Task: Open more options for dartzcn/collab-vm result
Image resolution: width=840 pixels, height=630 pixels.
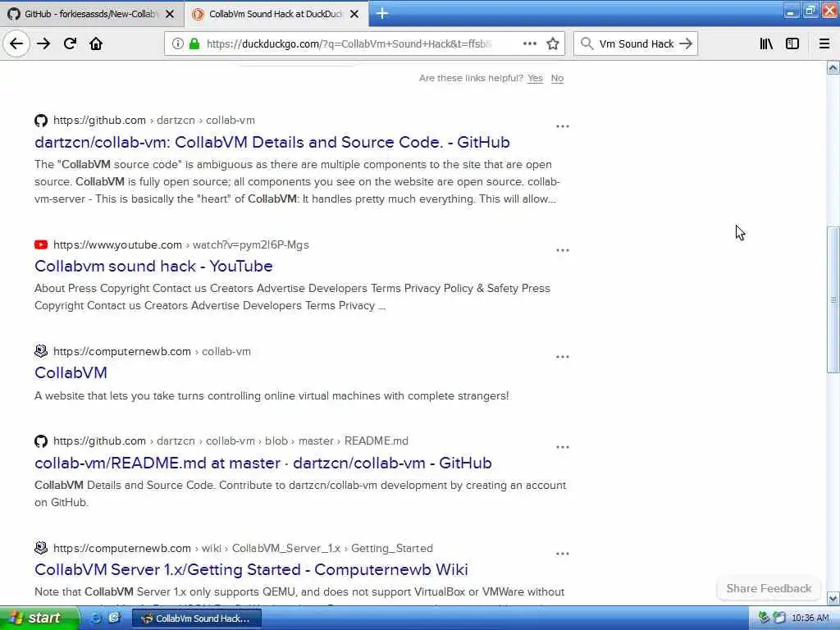Action: click(563, 126)
